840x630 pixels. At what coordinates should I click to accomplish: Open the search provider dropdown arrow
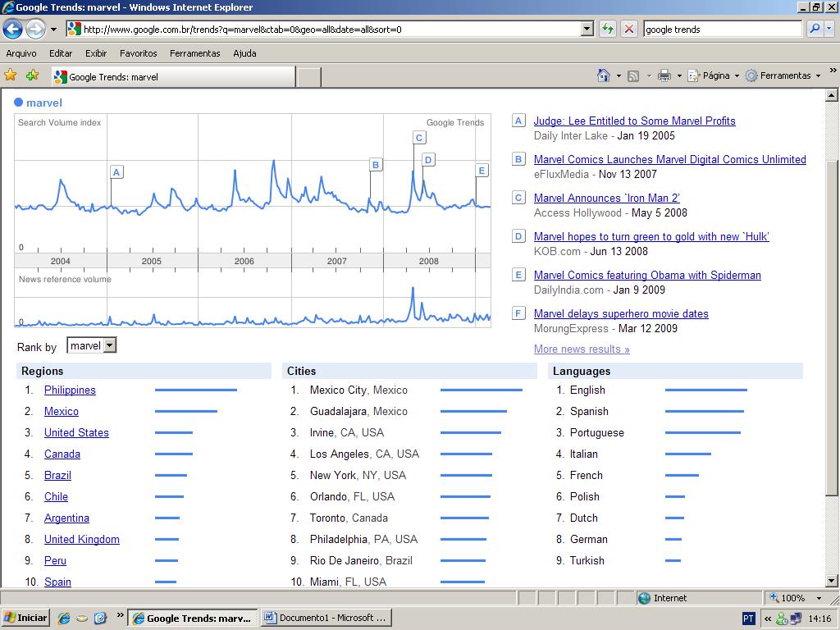click(x=830, y=29)
